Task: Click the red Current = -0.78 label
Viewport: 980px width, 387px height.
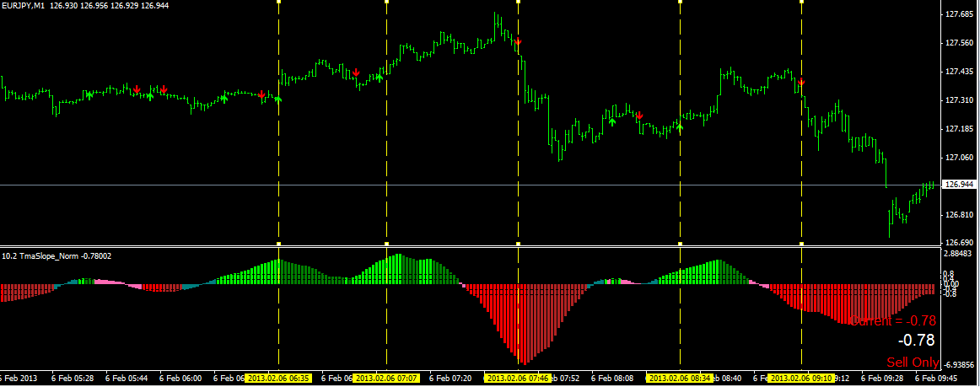Action: pos(893,320)
